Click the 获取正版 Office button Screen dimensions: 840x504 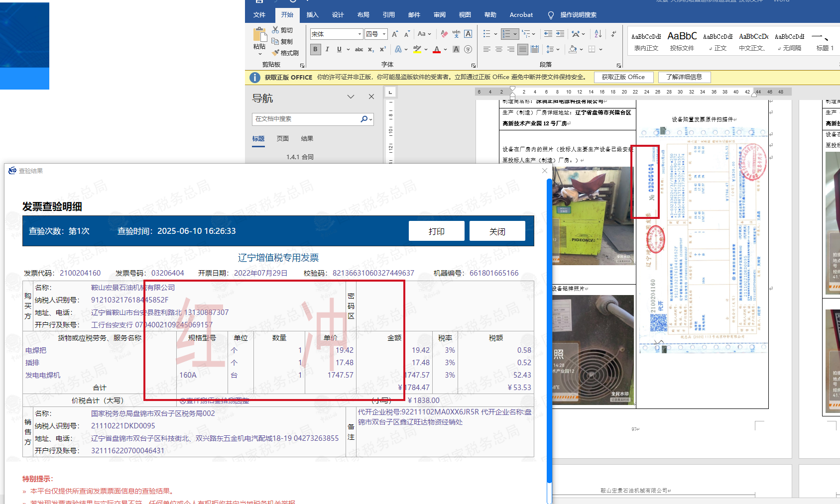pyautogui.click(x=623, y=77)
